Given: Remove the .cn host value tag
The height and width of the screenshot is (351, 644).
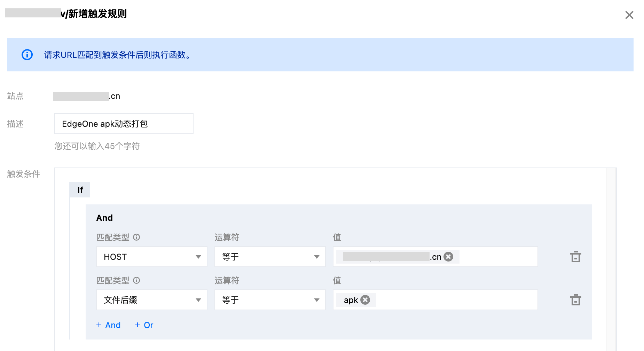Looking at the screenshot, I should point(448,257).
